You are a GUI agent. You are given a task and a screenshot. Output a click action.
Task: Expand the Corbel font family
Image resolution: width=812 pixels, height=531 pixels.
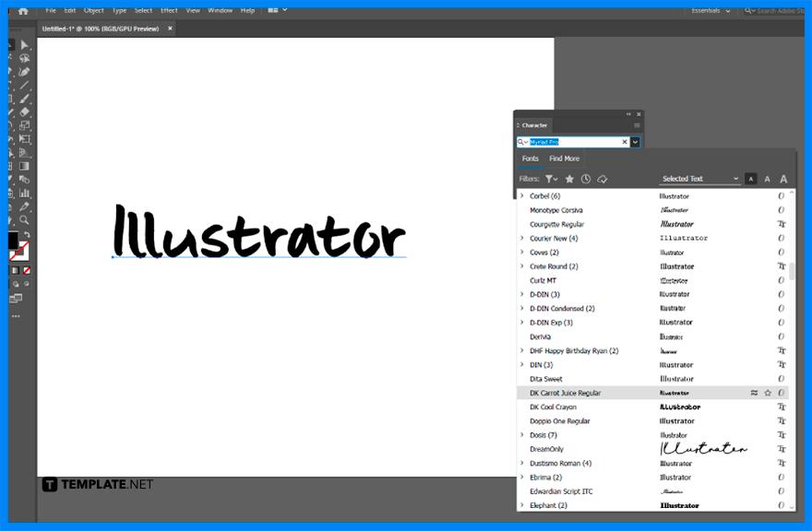coord(521,195)
